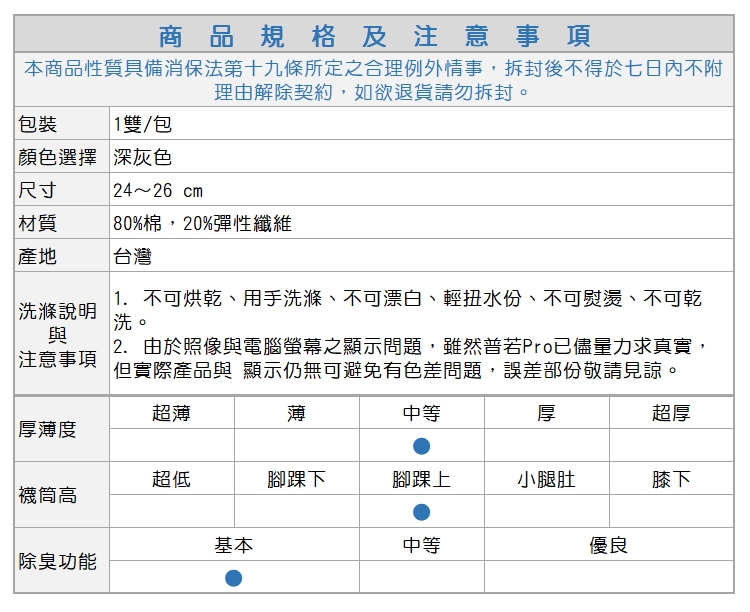Image resolution: width=750 pixels, height=612 pixels.
Task: Click the 24～26 cm size value
Action: [x=158, y=190]
